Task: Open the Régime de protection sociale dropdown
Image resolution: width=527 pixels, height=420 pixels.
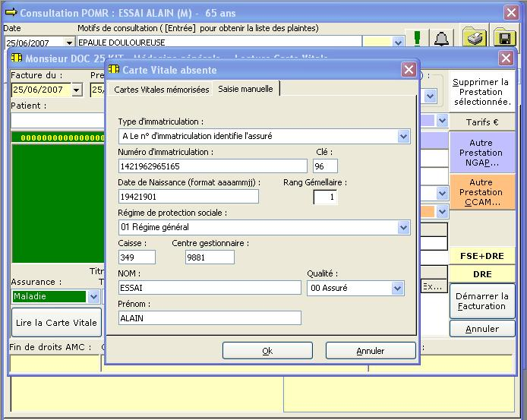Action: [x=403, y=227]
